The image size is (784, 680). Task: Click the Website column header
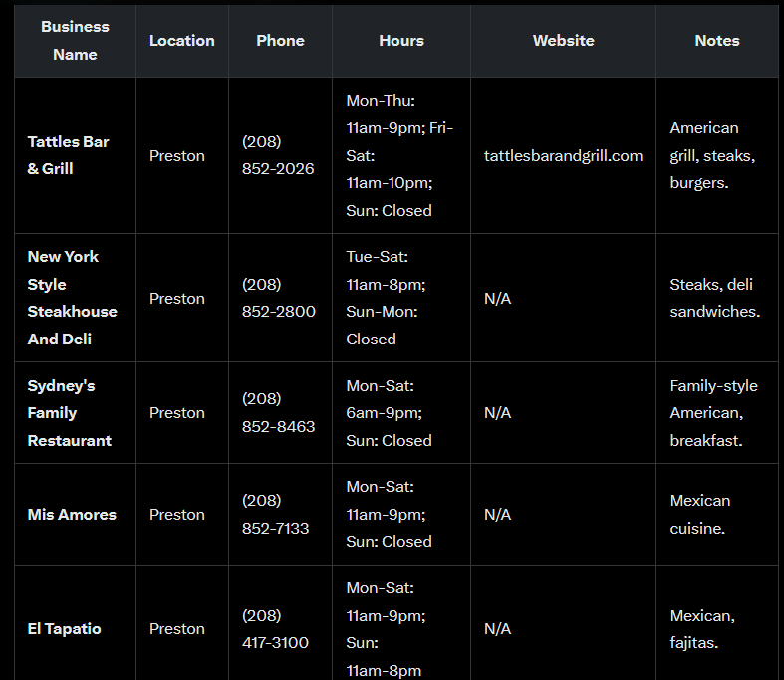point(564,41)
